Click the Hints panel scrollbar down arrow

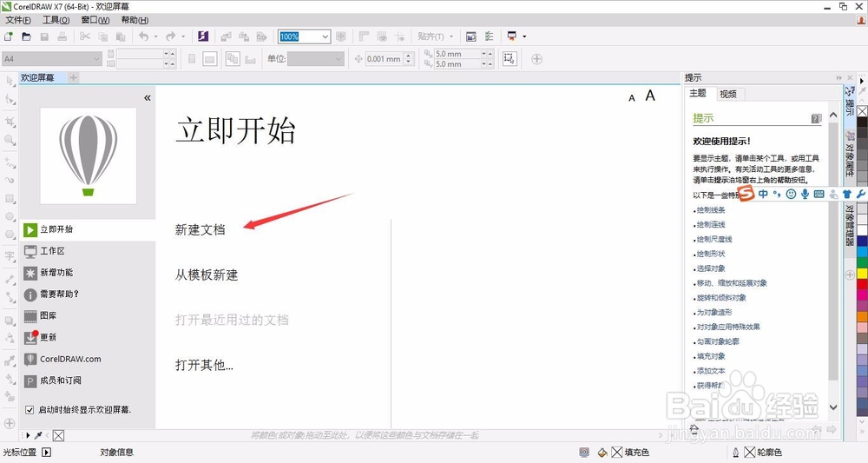pos(833,407)
